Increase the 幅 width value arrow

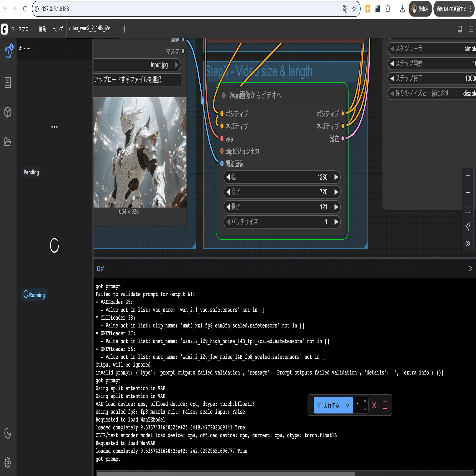336,177
